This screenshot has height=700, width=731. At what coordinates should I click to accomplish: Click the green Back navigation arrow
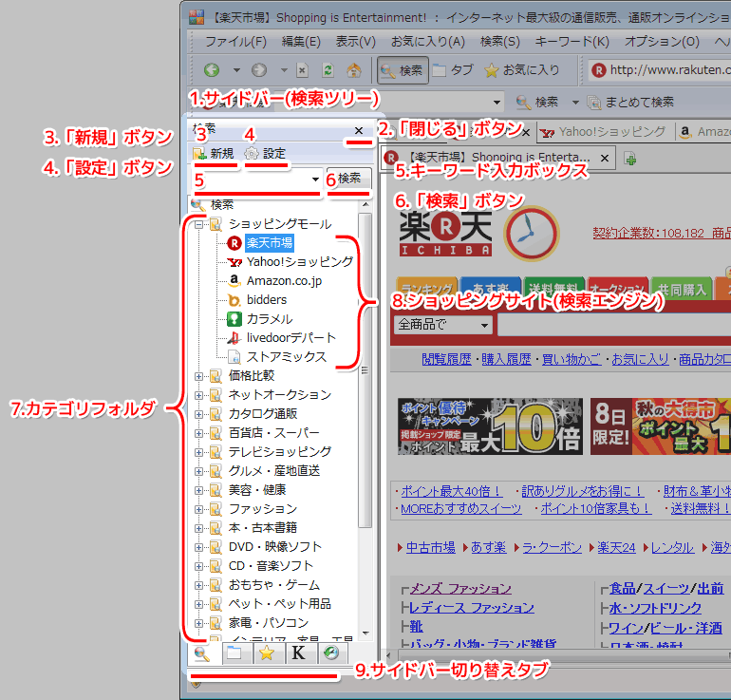[212, 70]
